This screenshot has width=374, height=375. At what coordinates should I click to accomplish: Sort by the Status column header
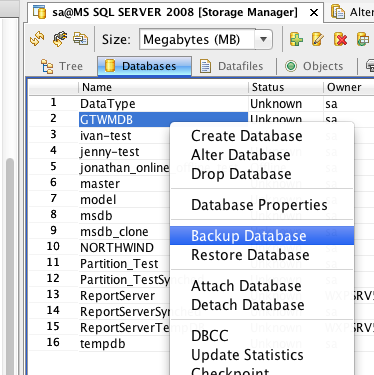coord(286,87)
